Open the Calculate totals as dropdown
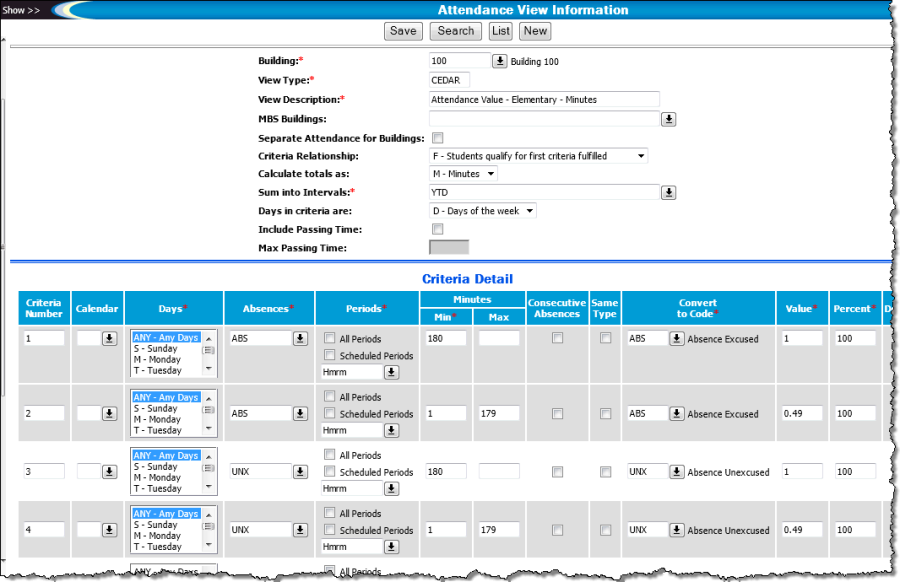The height and width of the screenshot is (582, 900). click(x=463, y=174)
